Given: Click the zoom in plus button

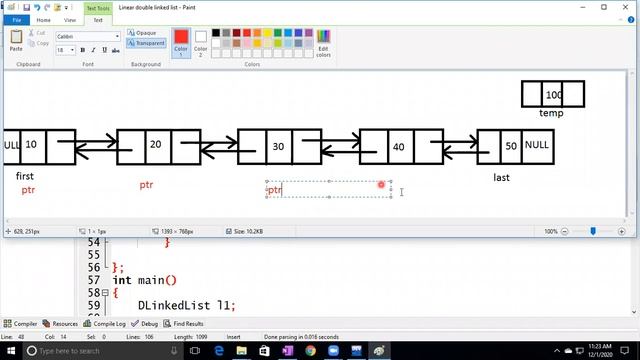Looking at the screenshot, I should [621, 231].
